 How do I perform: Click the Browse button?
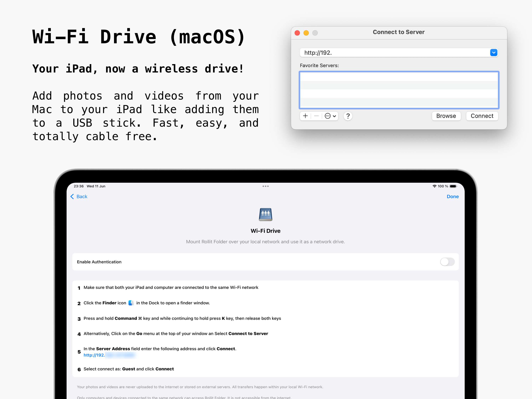[x=446, y=116]
